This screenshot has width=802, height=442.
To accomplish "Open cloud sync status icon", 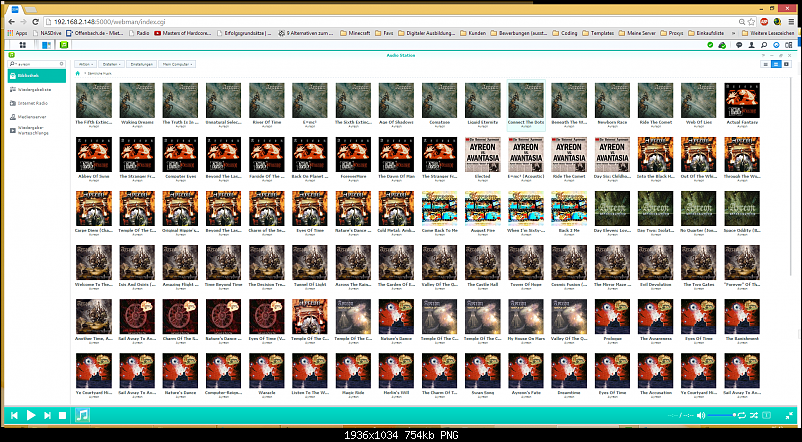I will pos(722,45).
